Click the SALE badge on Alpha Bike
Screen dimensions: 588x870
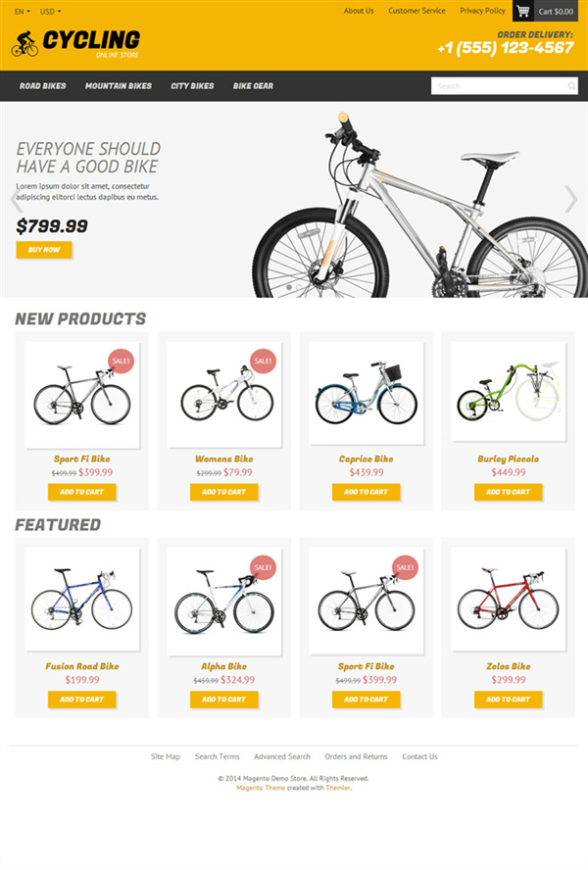[264, 567]
